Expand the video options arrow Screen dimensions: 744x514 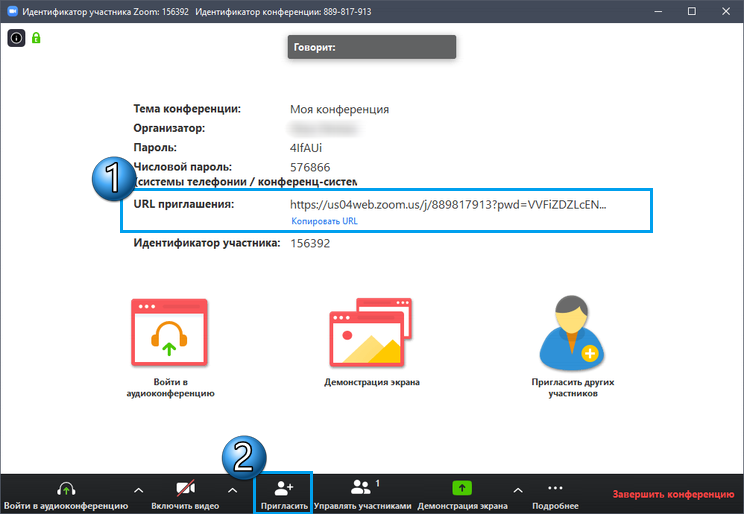pos(232,490)
